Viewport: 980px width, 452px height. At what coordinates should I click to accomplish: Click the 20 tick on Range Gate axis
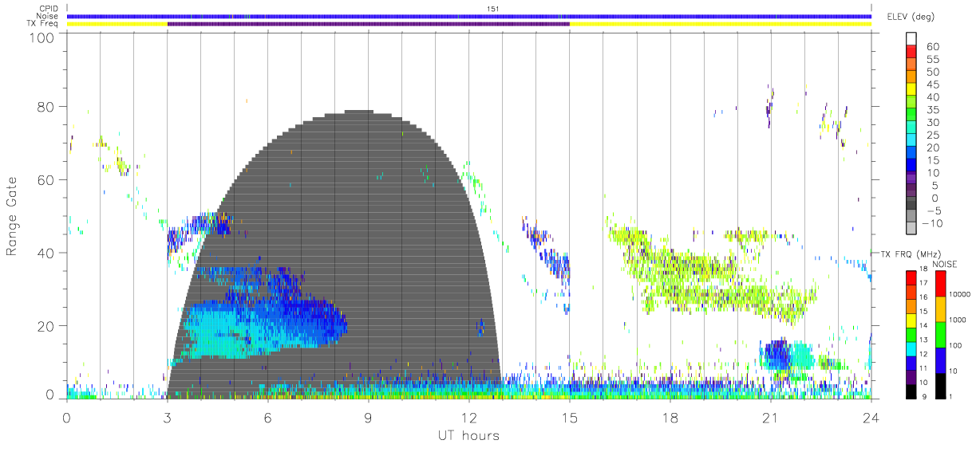tap(46, 325)
